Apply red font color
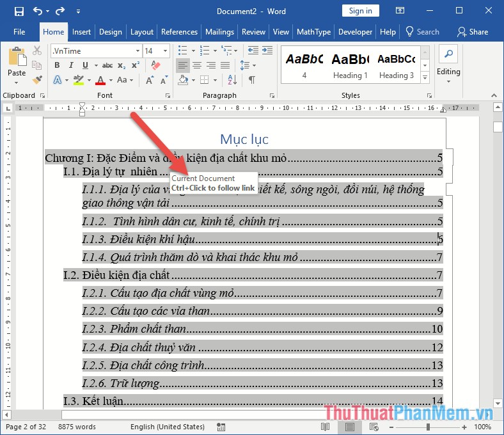The image size is (504, 435). pos(100,80)
